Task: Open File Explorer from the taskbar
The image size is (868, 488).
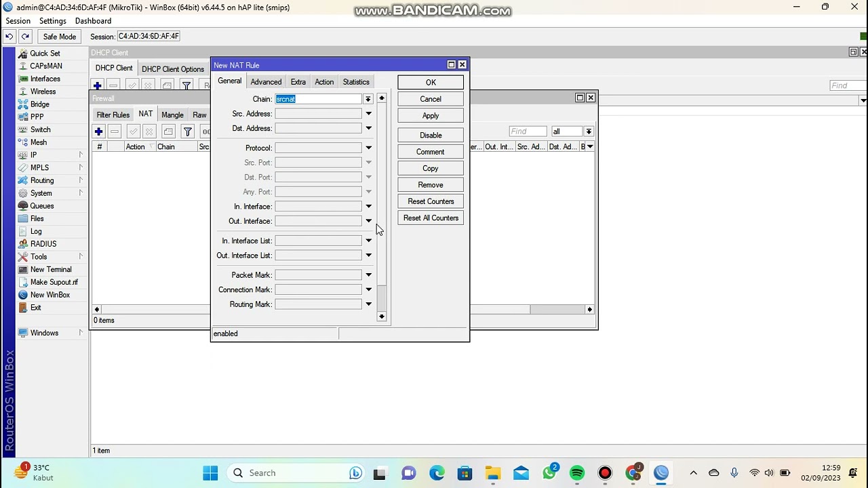Action: pos(493,473)
